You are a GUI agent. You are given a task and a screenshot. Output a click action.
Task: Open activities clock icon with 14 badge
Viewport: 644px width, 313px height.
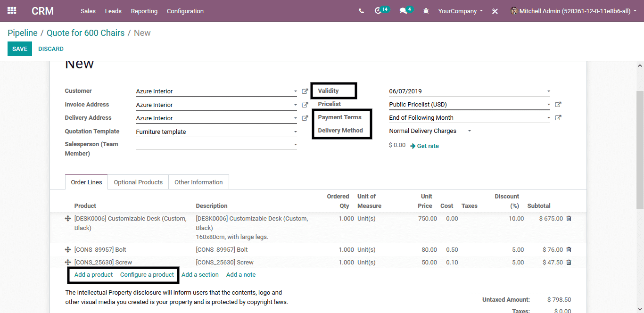[378, 11]
